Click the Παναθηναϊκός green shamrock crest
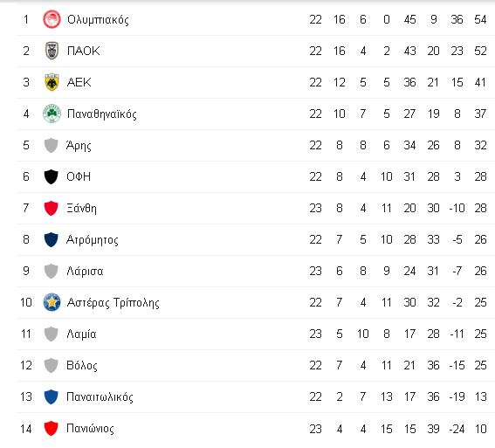The width and height of the screenshot is (495, 448). pos(52,114)
